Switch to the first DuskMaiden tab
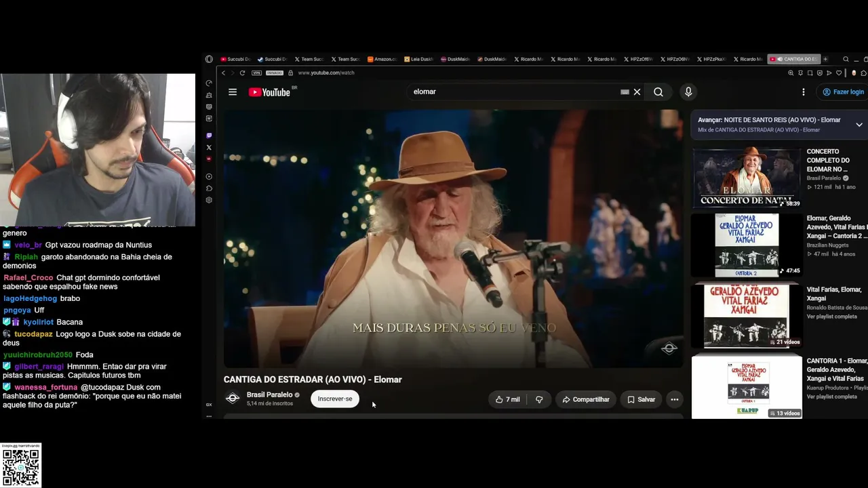 (x=455, y=59)
